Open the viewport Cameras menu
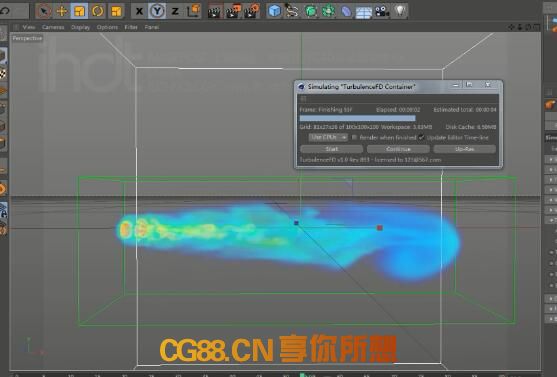Viewport: 557px width, 377px height. 53,27
